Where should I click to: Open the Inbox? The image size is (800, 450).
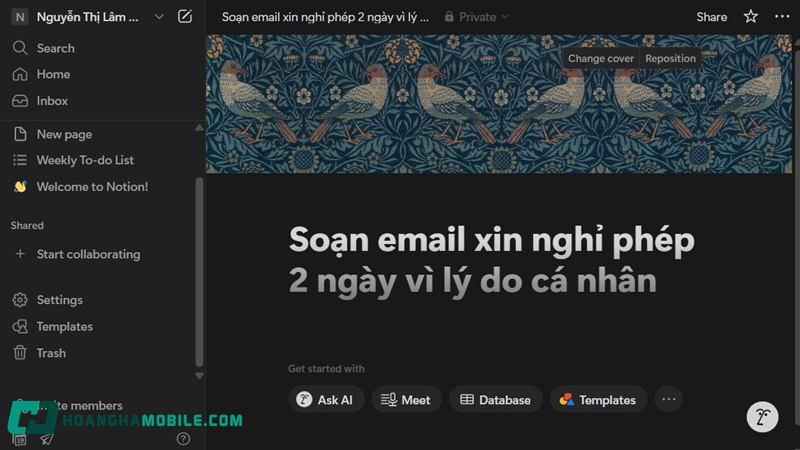point(52,101)
